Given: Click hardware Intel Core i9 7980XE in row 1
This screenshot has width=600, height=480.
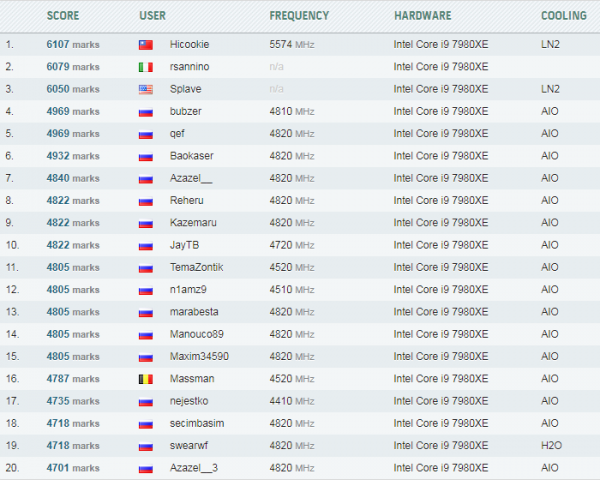Looking at the screenshot, I should coord(441,45).
